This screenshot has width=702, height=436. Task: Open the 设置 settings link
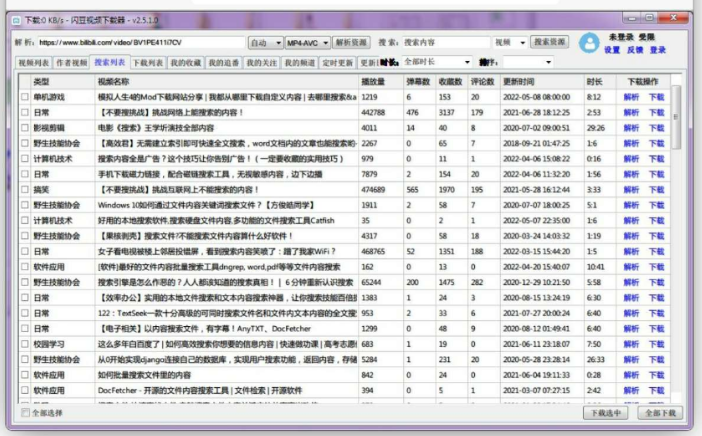(612, 50)
